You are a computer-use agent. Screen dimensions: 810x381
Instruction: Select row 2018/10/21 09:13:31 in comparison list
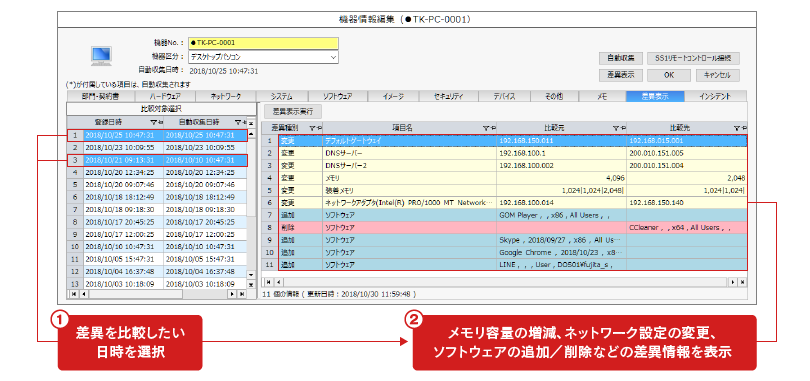point(157,160)
